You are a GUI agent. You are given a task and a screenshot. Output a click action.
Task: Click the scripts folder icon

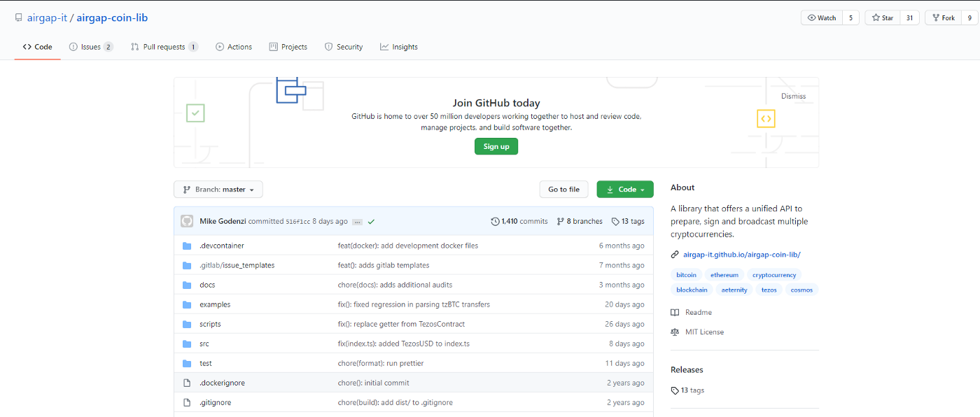(x=187, y=325)
